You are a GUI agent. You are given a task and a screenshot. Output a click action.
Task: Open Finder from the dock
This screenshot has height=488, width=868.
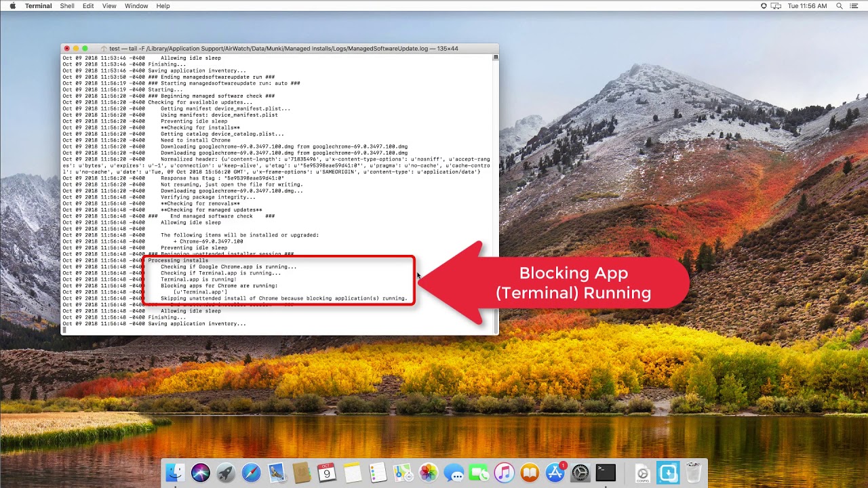point(176,472)
